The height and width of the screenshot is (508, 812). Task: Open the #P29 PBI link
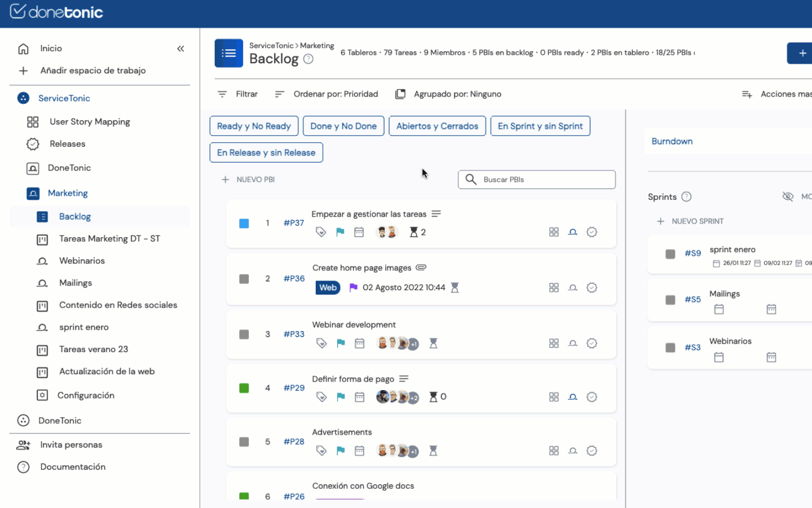click(x=294, y=388)
